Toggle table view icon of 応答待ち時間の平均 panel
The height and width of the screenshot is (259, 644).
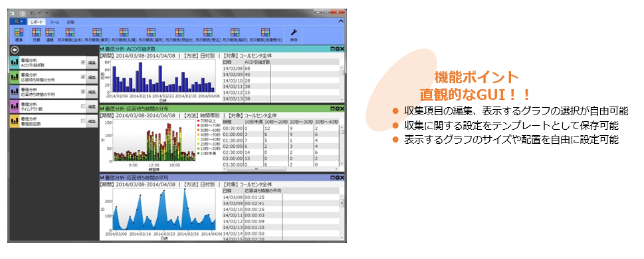332,178
